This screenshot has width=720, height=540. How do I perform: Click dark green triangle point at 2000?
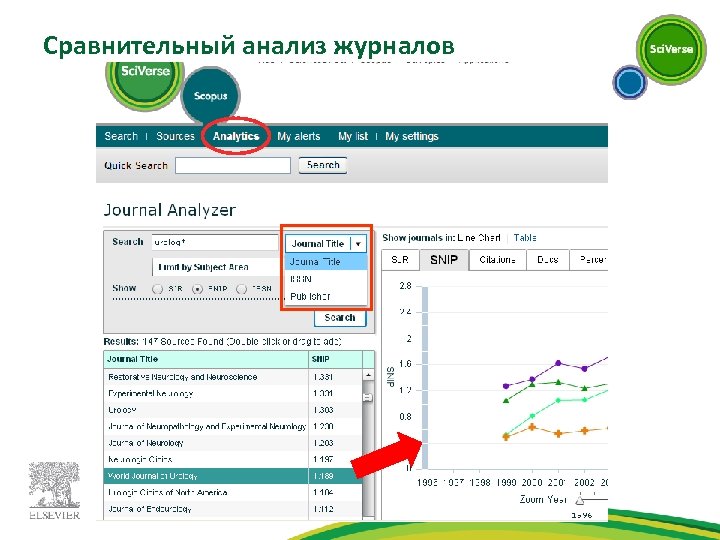(532, 383)
